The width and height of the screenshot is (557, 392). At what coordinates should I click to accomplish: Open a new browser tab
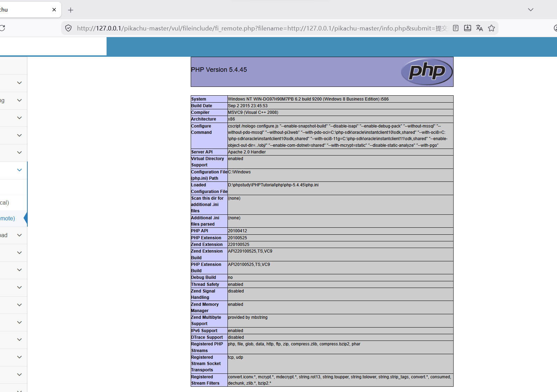(71, 10)
